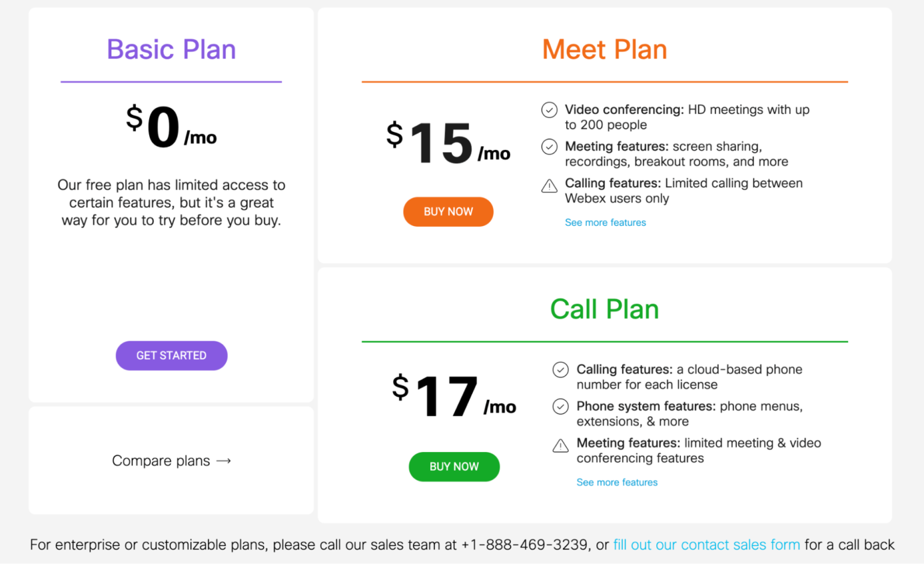
Task: Click the arrow icon beside Compare plans
Action: (x=224, y=461)
